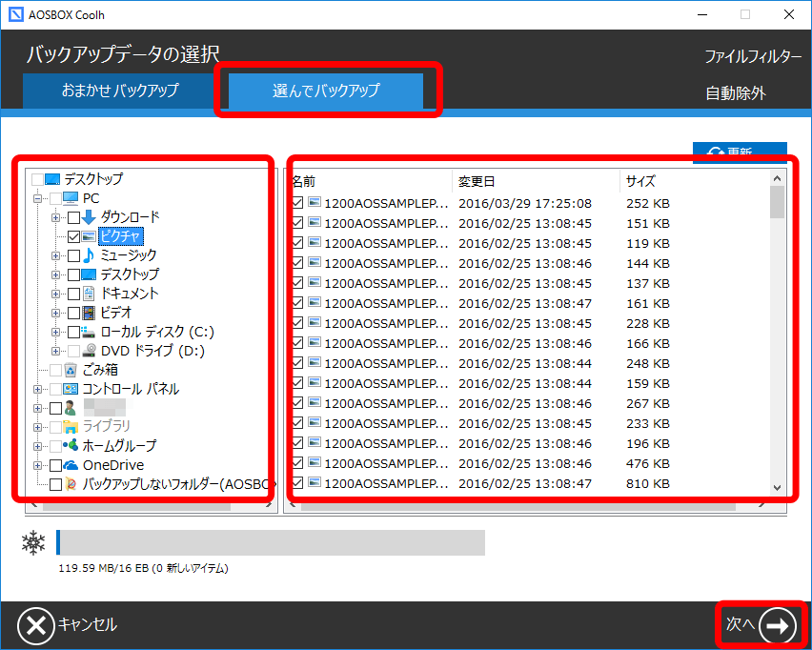Image resolution: width=812 pixels, height=650 pixels.
Task: Switch to the おまかせバックアップ tab
Action: [x=120, y=91]
